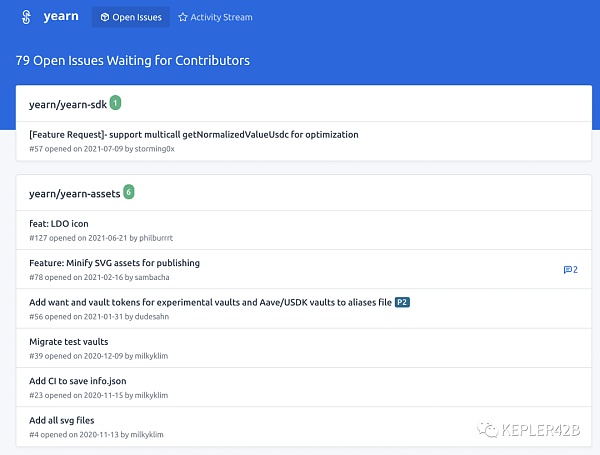The image size is (600, 455).
Task: Click the issue #23 metadata by milkyklim
Action: tap(99, 395)
